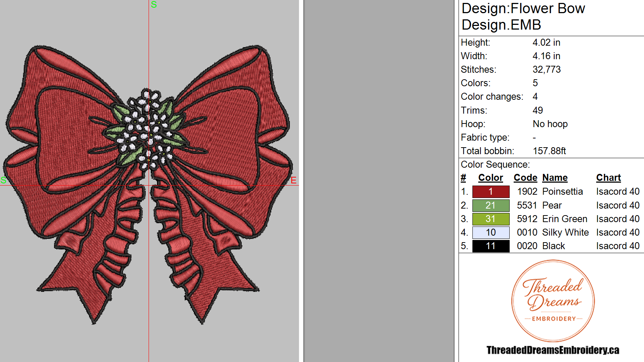Click the Color Sequence label
644x362 pixels.
[495, 164]
